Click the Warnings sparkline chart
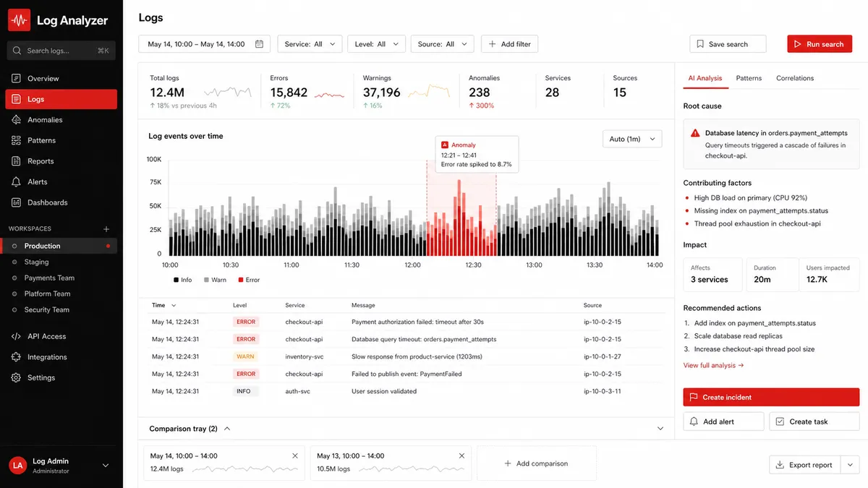 pyautogui.click(x=429, y=93)
